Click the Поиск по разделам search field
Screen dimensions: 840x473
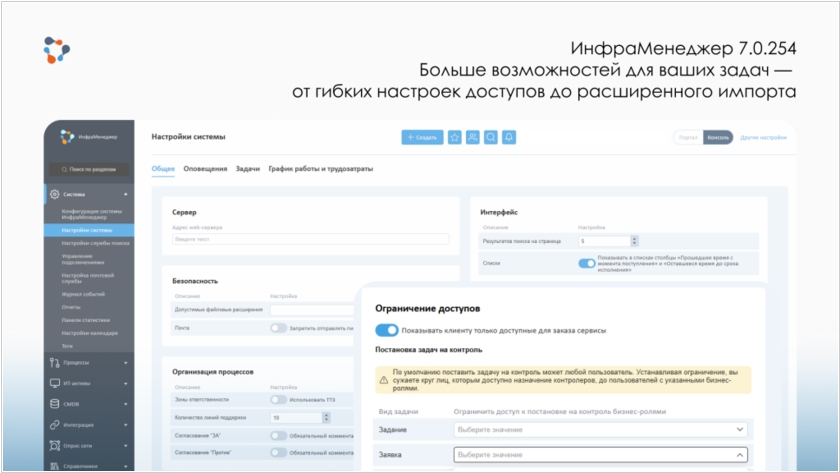tap(89, 169)
